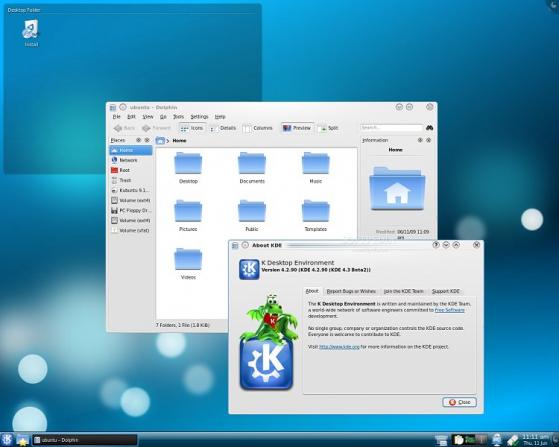This screenshot has width=559, height=447.
Task: Click the Back arrow in Dolphin toolbar
Action: [x=124, y=128]
